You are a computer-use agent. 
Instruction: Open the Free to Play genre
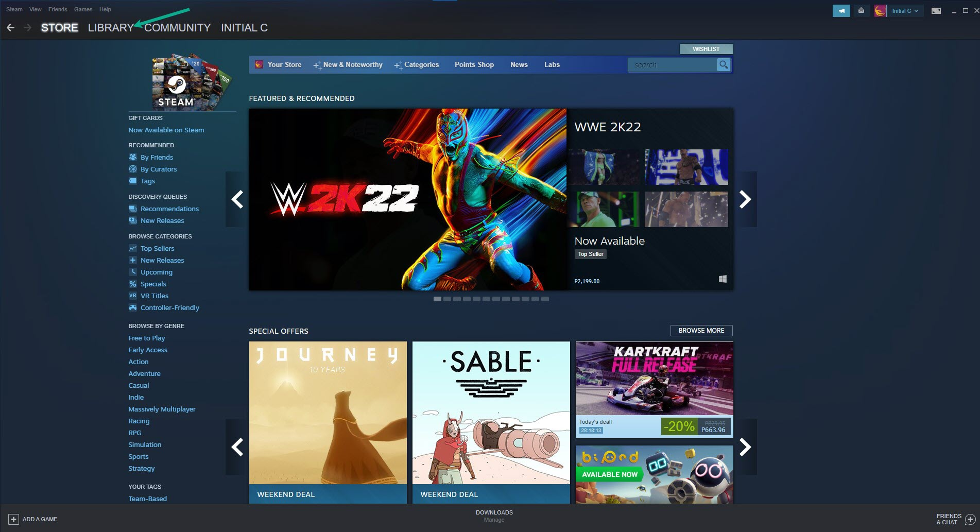[x=147, y=338]
